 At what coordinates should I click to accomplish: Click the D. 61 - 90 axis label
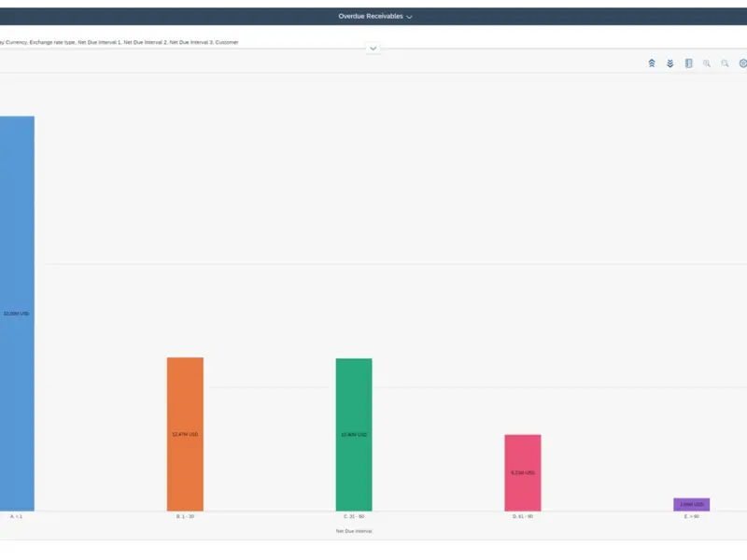click(x=523, y=516)
